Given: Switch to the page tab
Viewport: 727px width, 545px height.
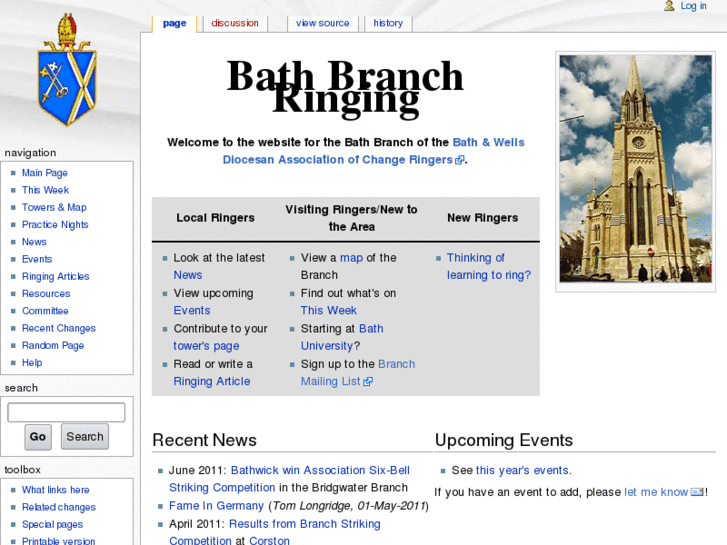Looking at the screenshot, I should click(174, 23).
